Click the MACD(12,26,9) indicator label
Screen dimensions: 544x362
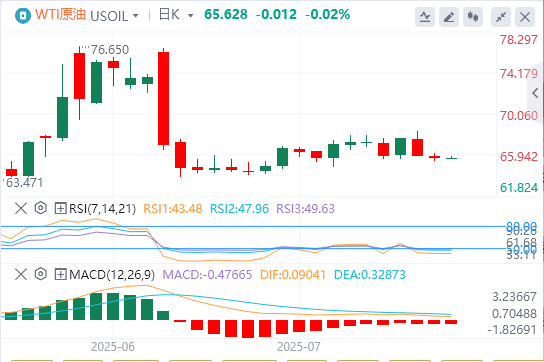112,275
